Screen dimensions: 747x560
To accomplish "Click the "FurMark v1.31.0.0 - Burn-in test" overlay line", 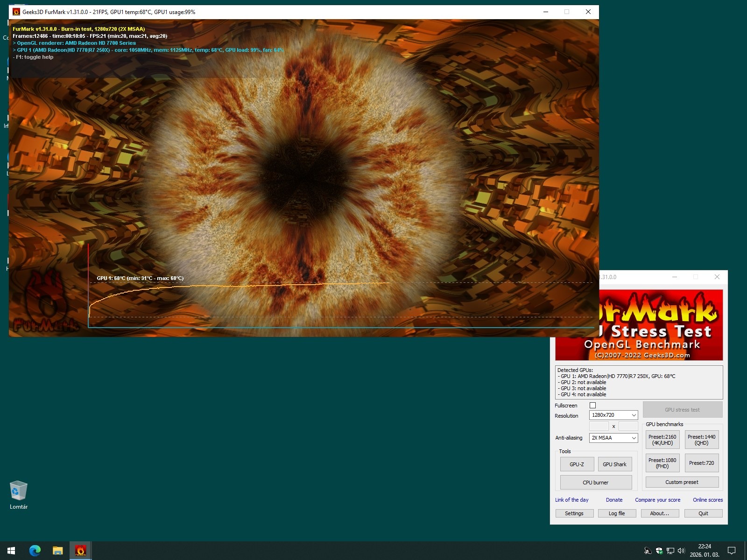I will click(x=79, y=29).
